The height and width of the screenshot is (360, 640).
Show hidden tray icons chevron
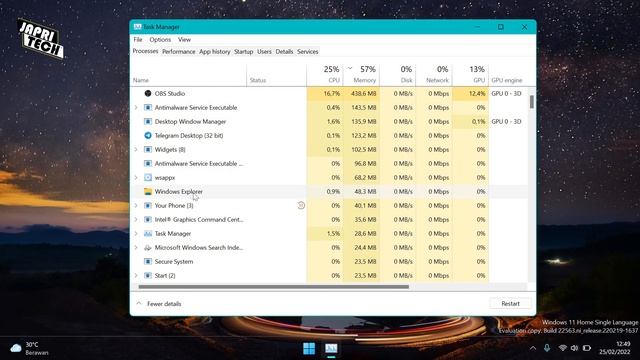tap(533, 348)
